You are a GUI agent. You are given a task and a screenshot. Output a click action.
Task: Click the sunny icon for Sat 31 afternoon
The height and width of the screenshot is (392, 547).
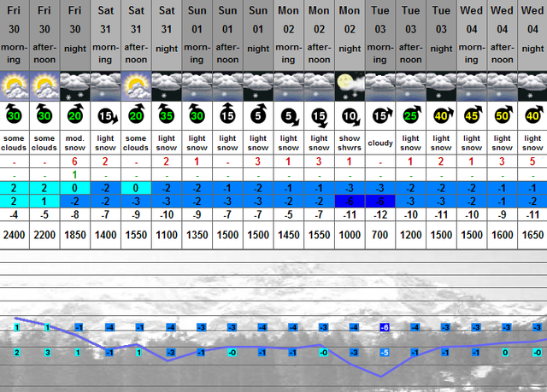click(137, 86)
